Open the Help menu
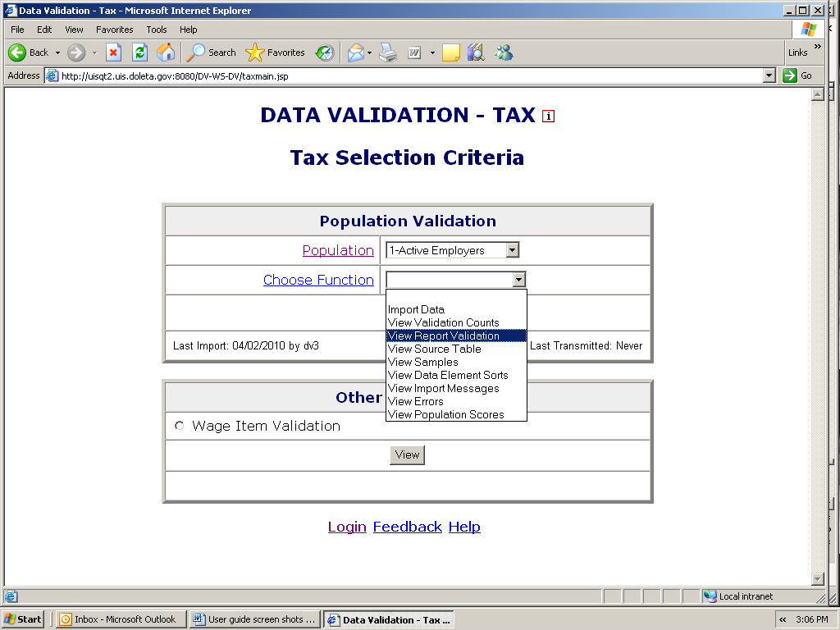The image size is (840, 630). point(188,30)
